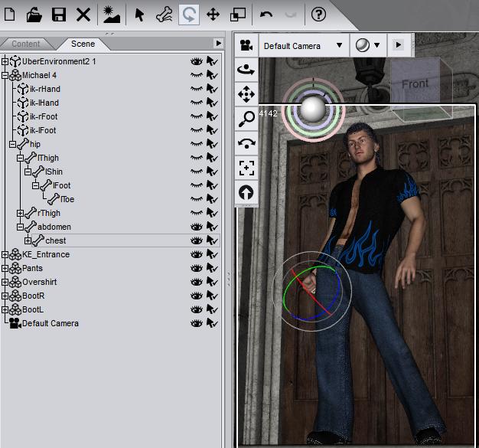Image resolution: width=479 pixels, height=448 pixels.
Task: Click the X delete icon in toolbar
Action: (83, 15)
